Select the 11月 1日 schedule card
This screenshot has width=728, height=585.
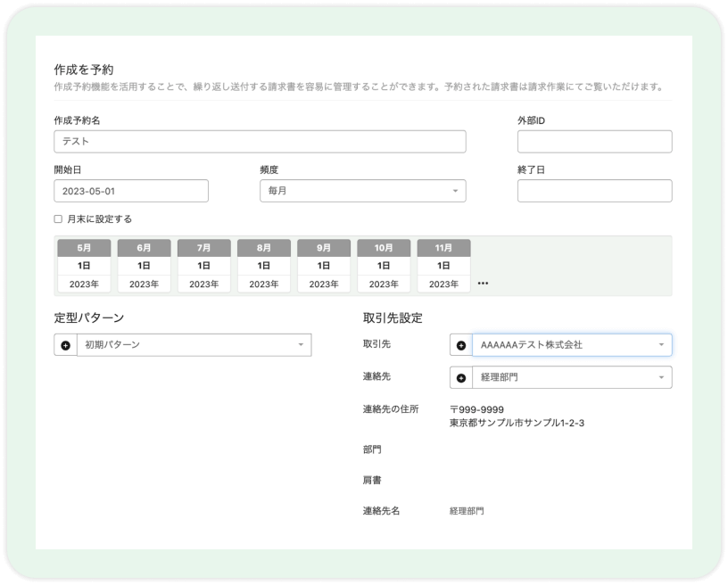[x=443, y=266]
